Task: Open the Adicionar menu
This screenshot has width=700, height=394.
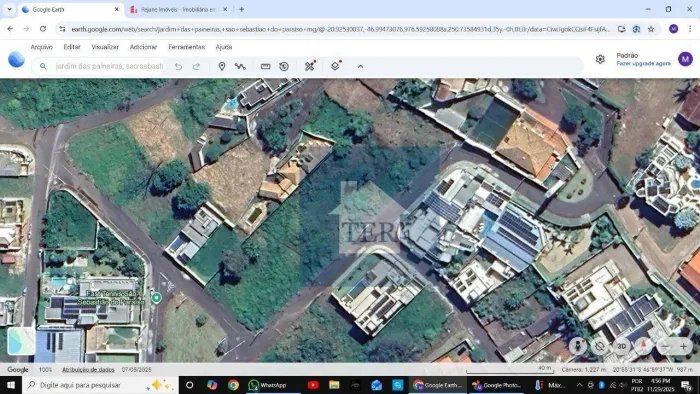Action: click(x=143, y=47)
